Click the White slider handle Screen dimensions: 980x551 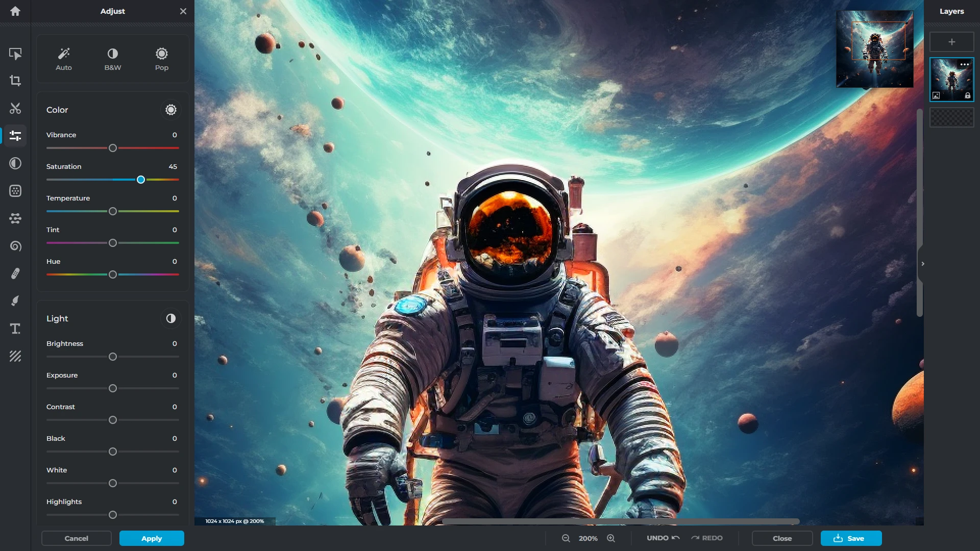(x=113, y=483)
